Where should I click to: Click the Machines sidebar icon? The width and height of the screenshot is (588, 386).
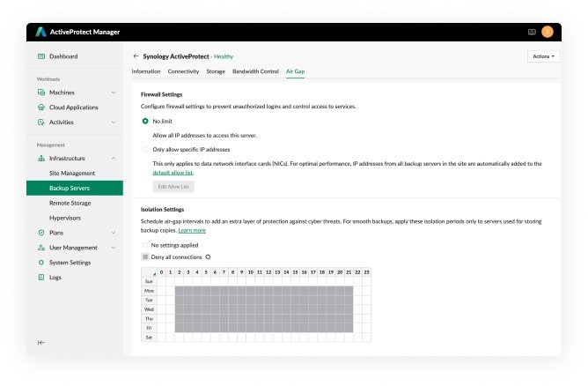click(41, 93)
